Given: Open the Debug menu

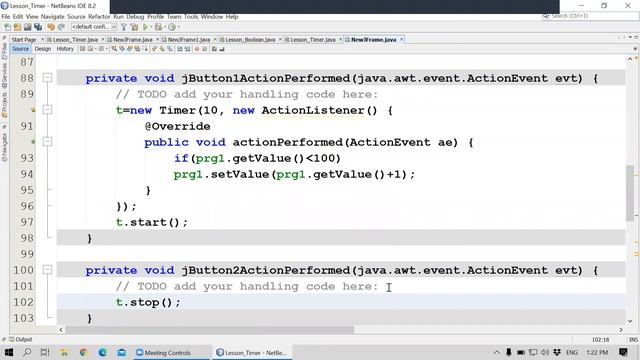Looking at the screenshot, I should [135, 17].
